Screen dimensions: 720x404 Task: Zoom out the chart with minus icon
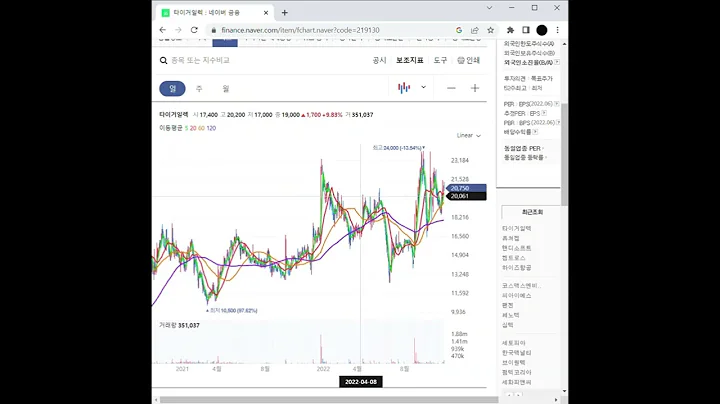pyautogui.click(x=451, y=88)
